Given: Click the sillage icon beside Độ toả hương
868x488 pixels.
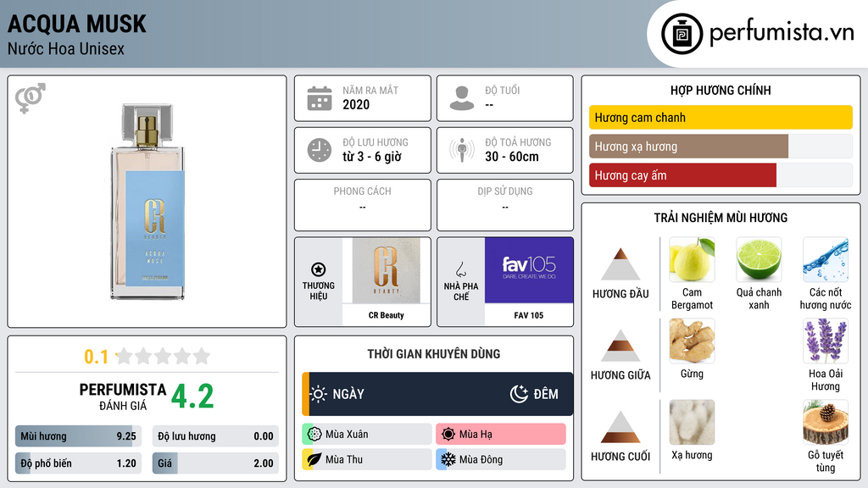Looking at the screenshot, I should pos(462,150).
